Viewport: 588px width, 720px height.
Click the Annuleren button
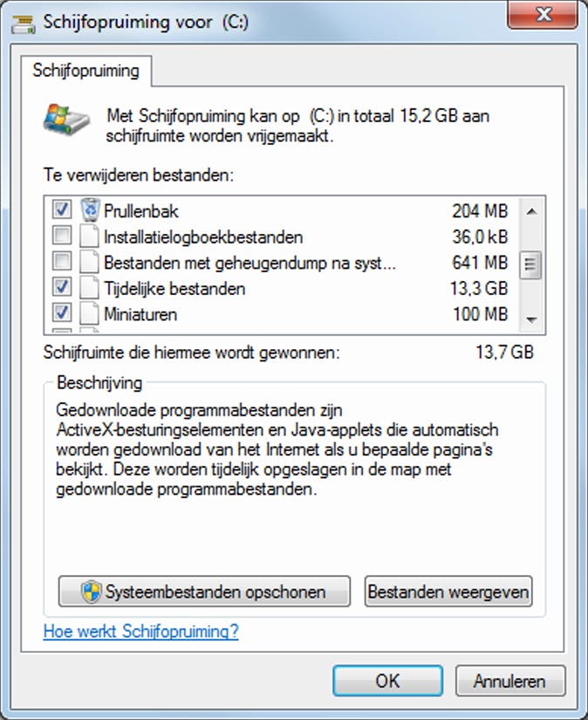click(509, 682)
